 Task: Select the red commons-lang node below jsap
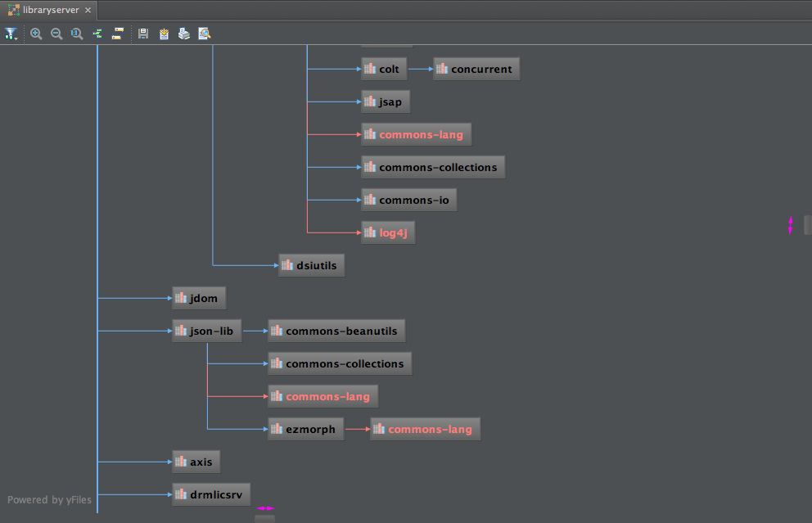[417, 134]
